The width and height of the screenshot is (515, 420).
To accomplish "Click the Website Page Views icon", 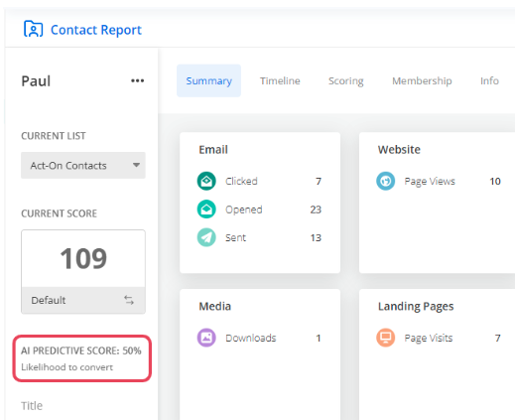I will [385, 181].
